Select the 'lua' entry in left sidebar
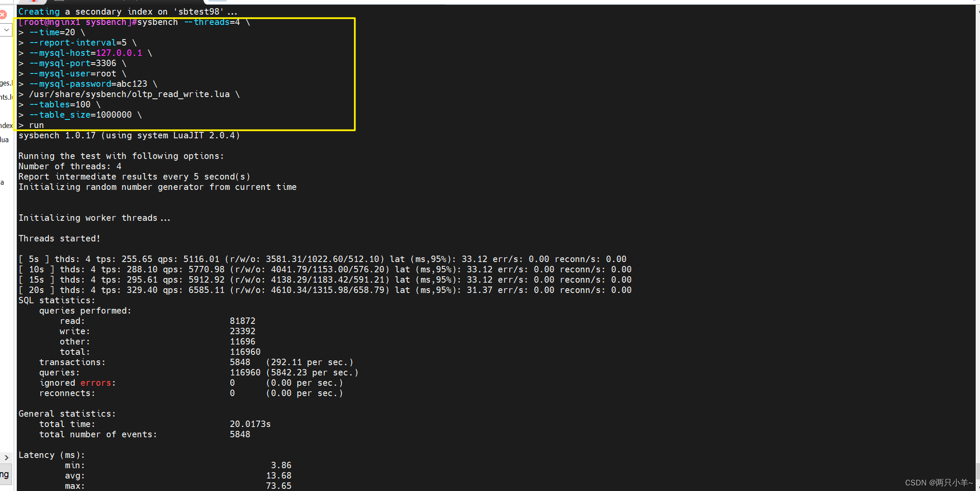 (4, 140)
